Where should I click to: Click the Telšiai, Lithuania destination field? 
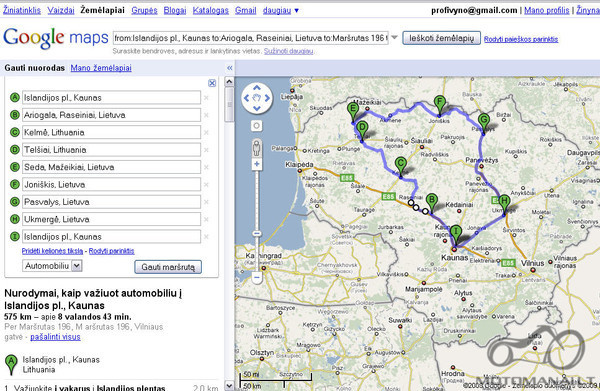pyautogui.click(x=111, y=150)
